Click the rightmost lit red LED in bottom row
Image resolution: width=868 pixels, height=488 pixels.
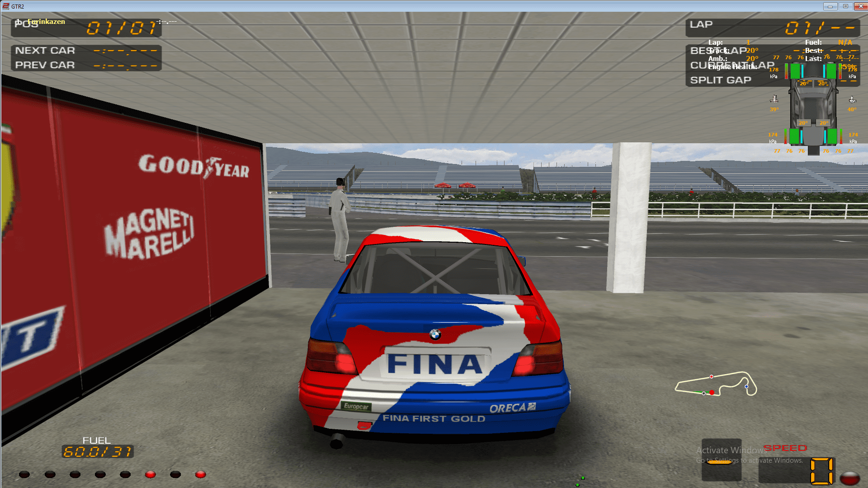tap(200, 474)
